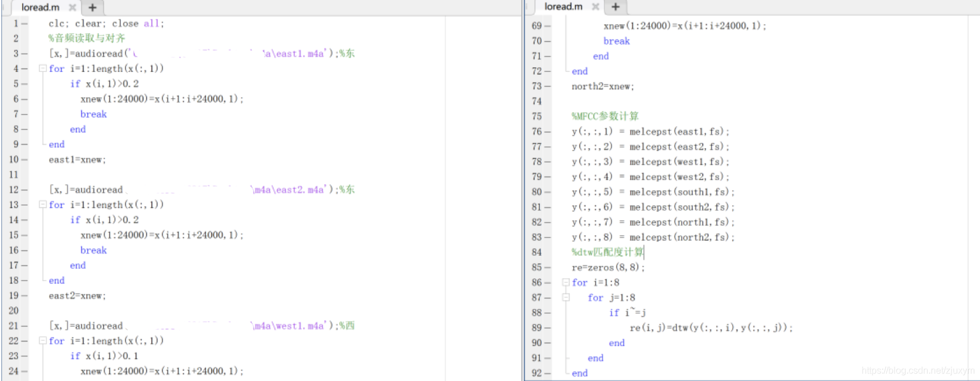Click 'north2=xnew;' on line 73

click(603, 86)
